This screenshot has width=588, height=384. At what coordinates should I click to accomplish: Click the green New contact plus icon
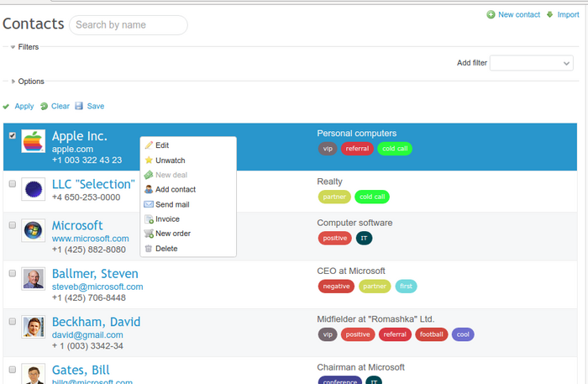pos(491,14)
